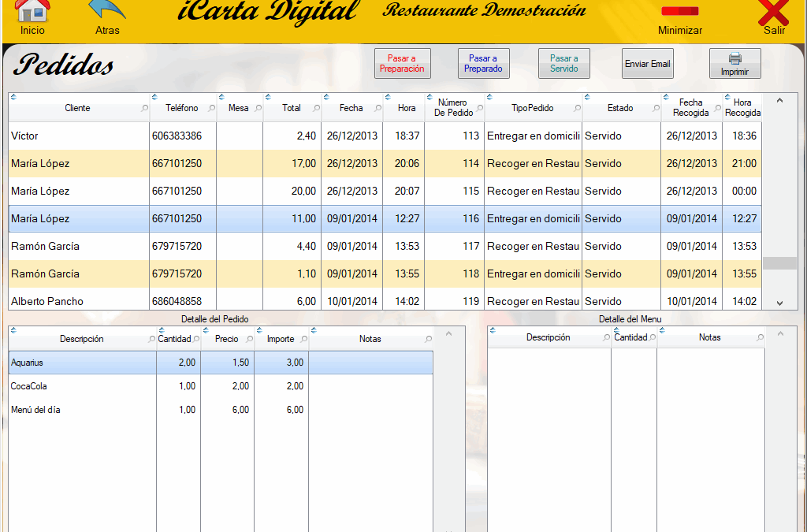Viewport: 807px width, 532px height.
Task: Select Ramón García order number 118
Action: coord(385,273)
